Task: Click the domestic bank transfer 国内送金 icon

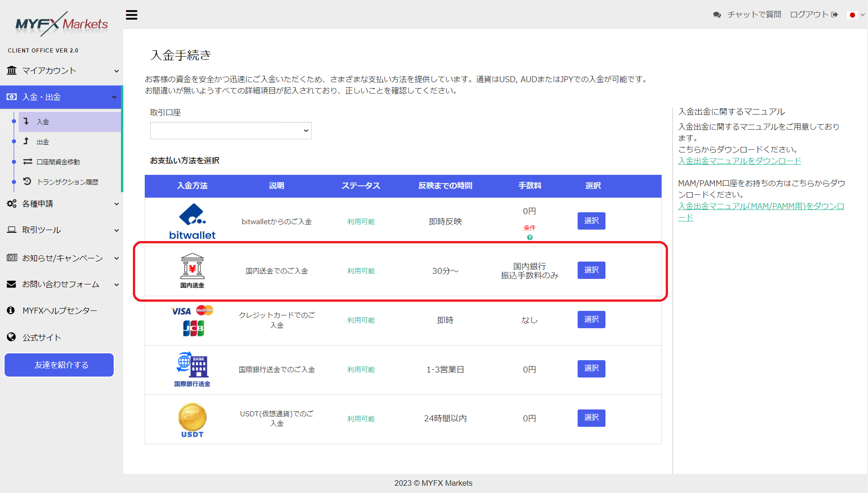Action: (192, 271)
